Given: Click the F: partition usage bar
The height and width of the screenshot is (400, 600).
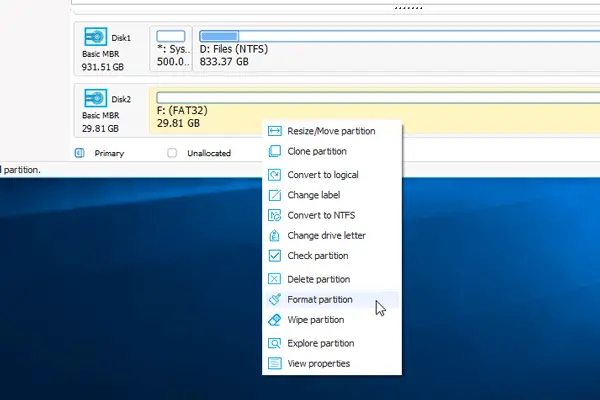Looking at the screenshot, I should [x=378, y=98].
